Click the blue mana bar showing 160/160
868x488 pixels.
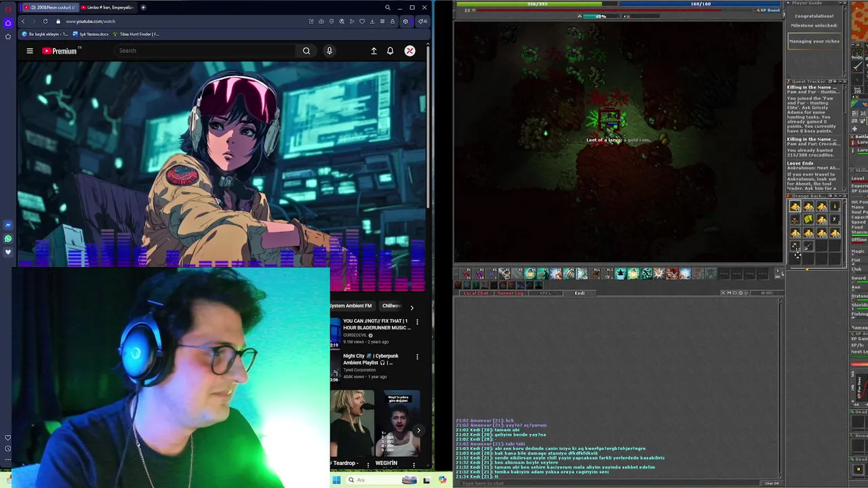click(701, 4)
